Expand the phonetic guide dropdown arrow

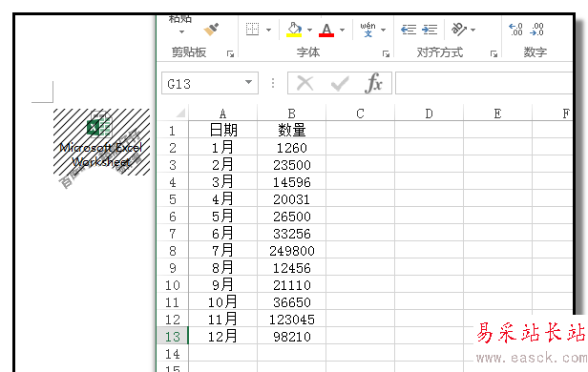click(x=384, y=30)
